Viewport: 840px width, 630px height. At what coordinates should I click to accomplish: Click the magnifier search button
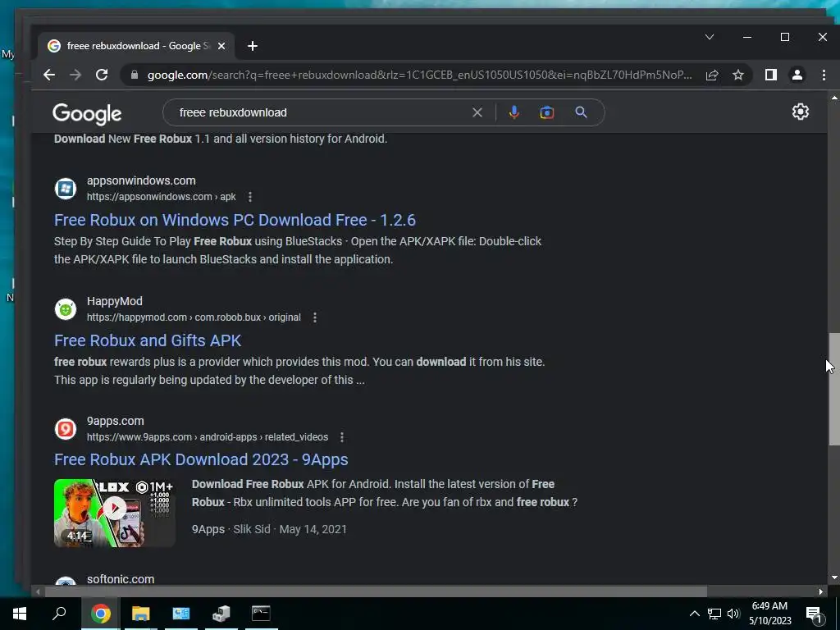click(x=582, y=112)
